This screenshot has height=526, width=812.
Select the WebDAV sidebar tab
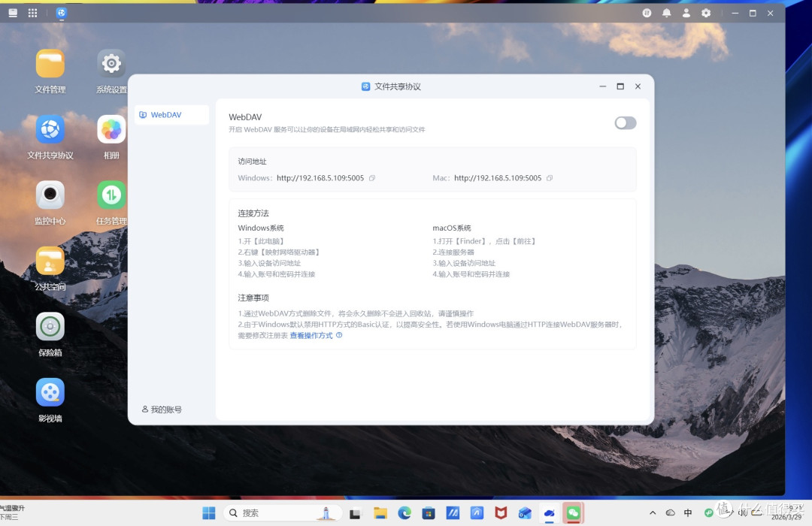171,115
